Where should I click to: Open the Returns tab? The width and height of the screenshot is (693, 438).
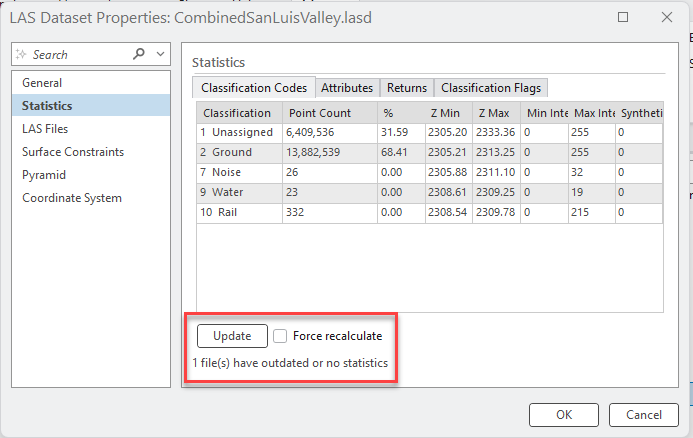click(407, 88)
